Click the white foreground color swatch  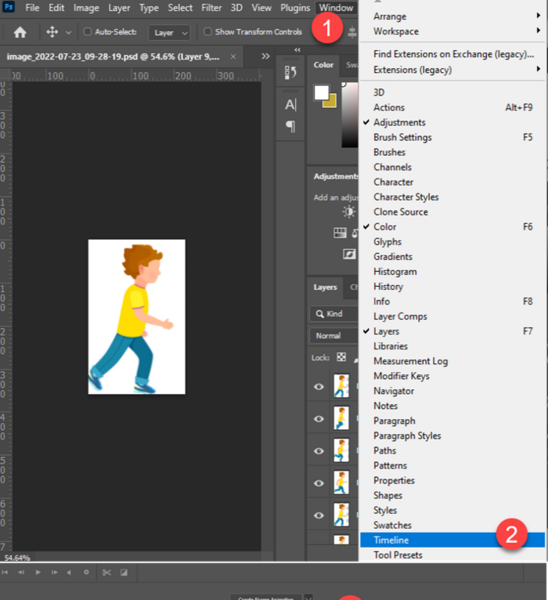pos(321,92)
